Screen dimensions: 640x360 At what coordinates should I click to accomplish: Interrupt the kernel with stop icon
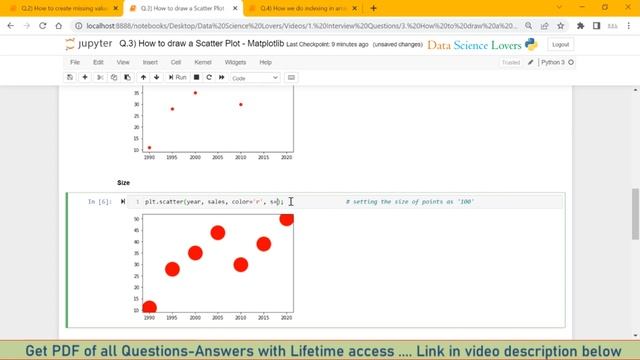[x=196, y=77]
